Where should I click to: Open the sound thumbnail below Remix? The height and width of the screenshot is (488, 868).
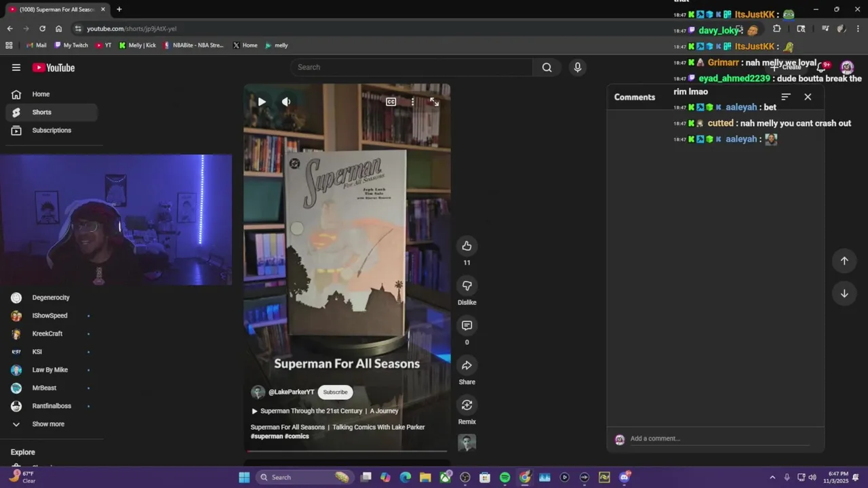467,443
